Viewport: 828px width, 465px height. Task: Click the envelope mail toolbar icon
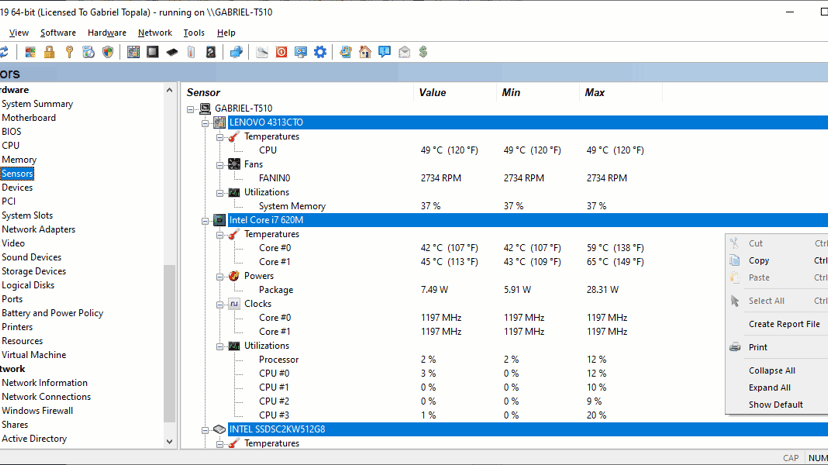click(x=404, y=52)
